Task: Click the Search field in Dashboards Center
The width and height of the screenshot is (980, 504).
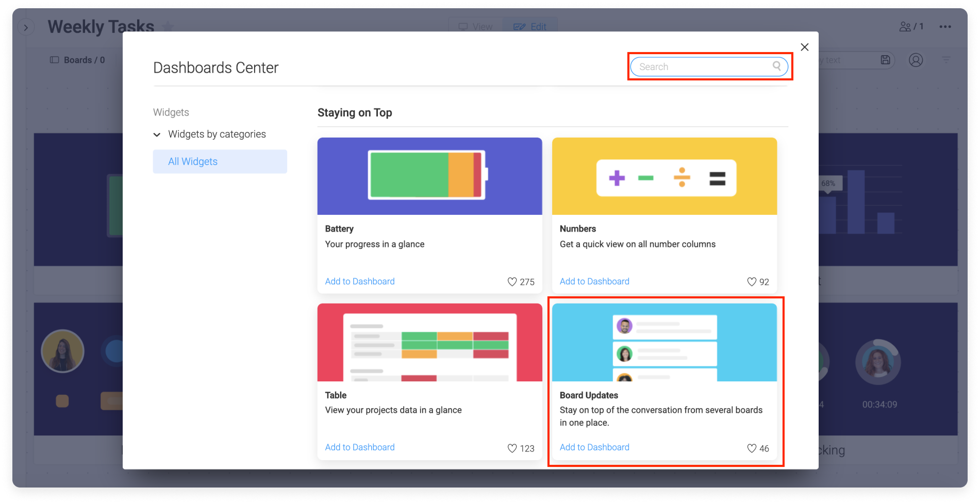Action: click(x=709, y=66)
